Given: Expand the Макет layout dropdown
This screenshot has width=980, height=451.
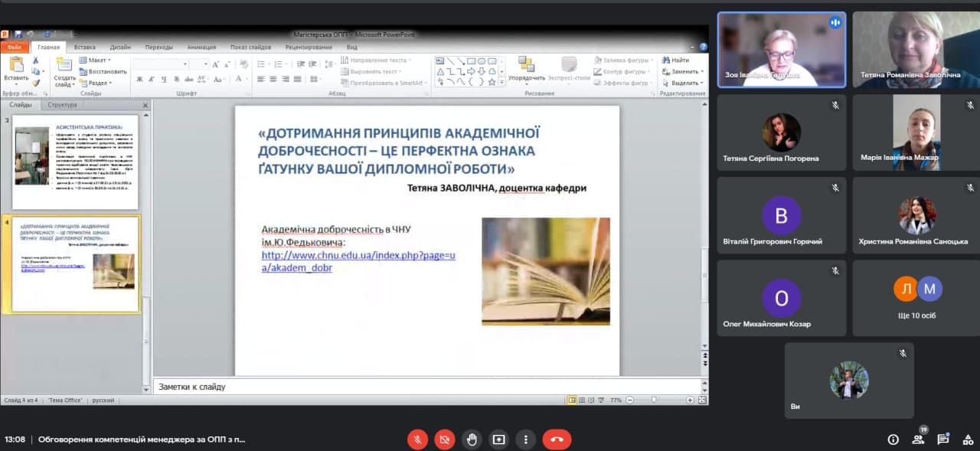Looking at the screenshot, I should pyautogui.click(x=99, y=60).
